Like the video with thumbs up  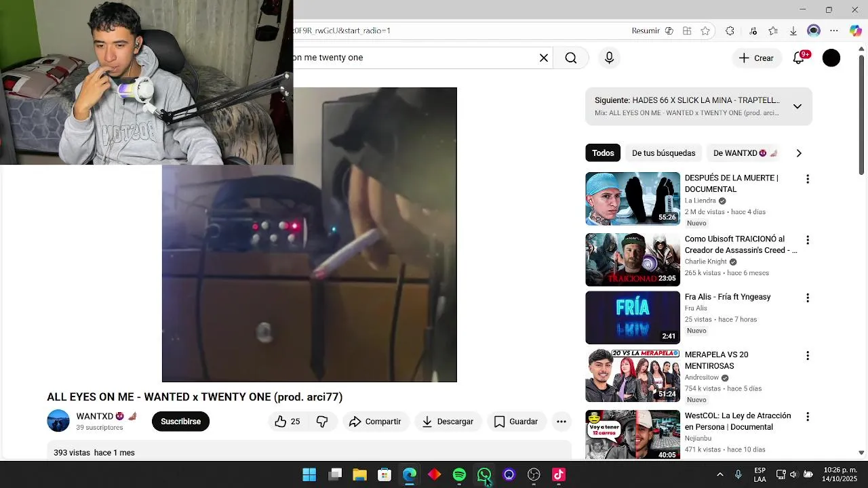[288, 422]
